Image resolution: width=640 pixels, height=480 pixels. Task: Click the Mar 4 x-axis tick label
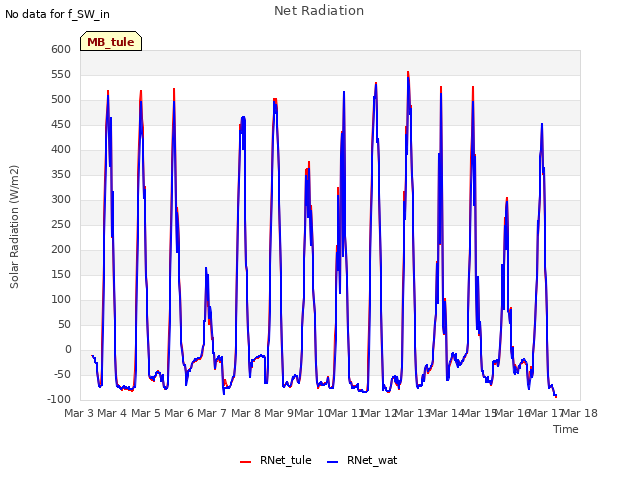(x=112, y=413)
